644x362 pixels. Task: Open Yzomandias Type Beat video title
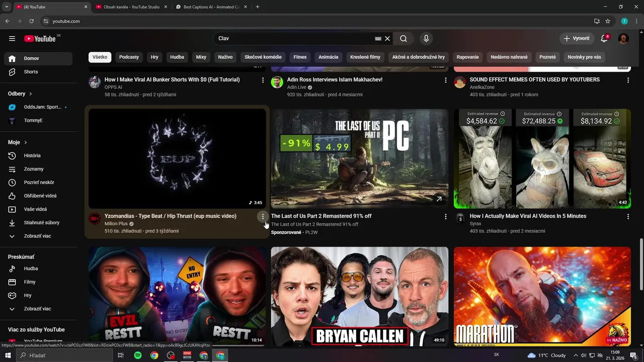point(171,216)
